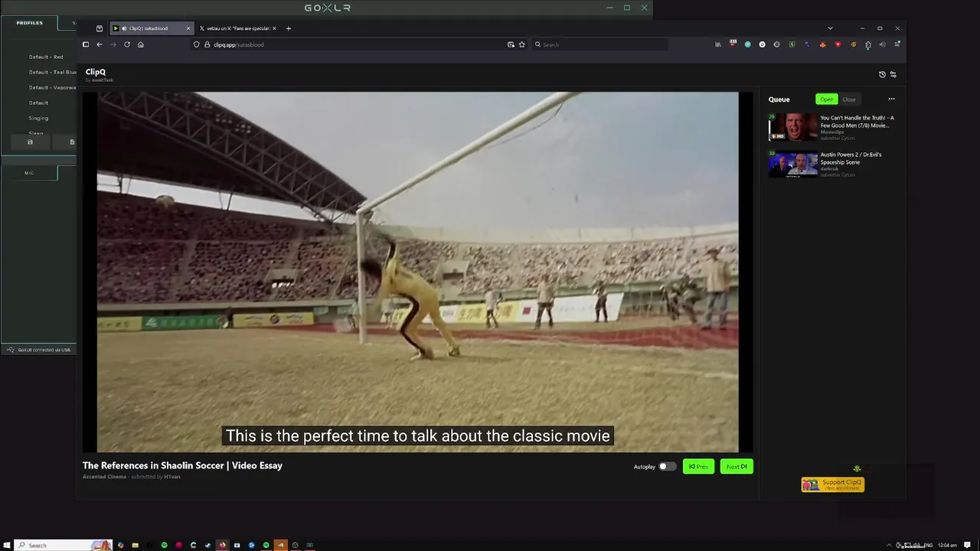Close the ClipQ | sukasblood tab

188,28
